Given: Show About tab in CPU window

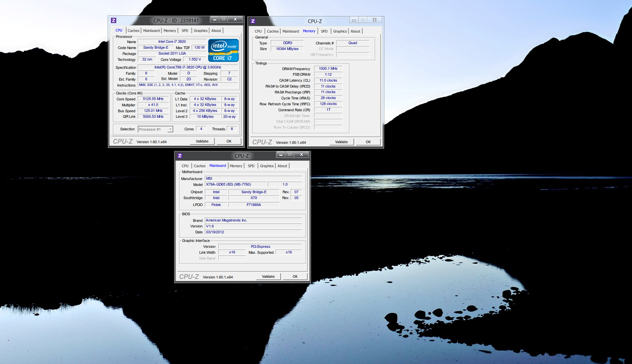Looking at the screenshot, I should click(x=216, y=31).
